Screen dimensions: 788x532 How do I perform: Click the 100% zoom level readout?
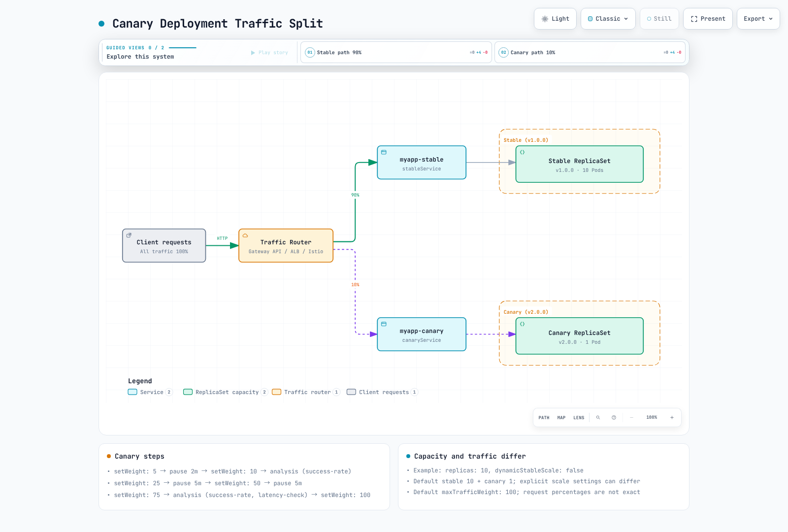652,418
